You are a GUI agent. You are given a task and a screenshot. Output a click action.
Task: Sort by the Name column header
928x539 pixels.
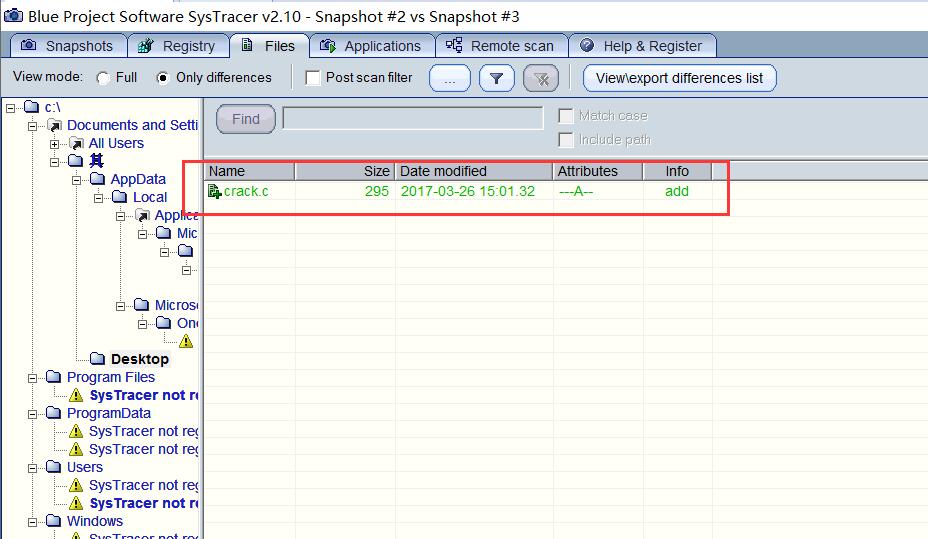[x=250, y=171]
